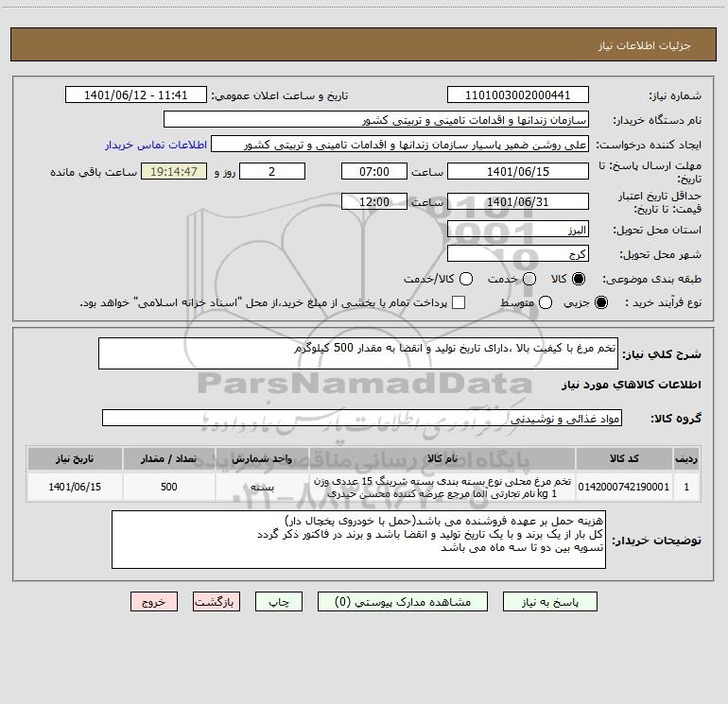Click the خروج exit button
The height and width of the screenshot is (704, 728).
[x=154, y=601]
